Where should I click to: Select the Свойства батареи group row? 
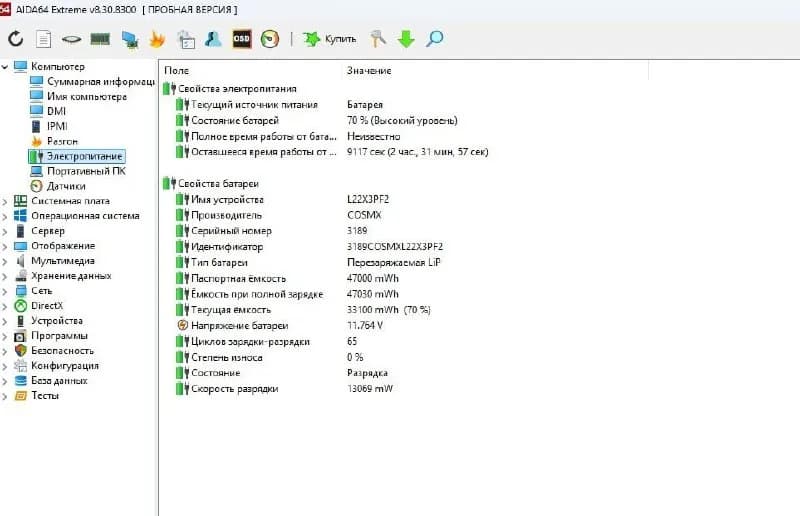coord(211,184)
